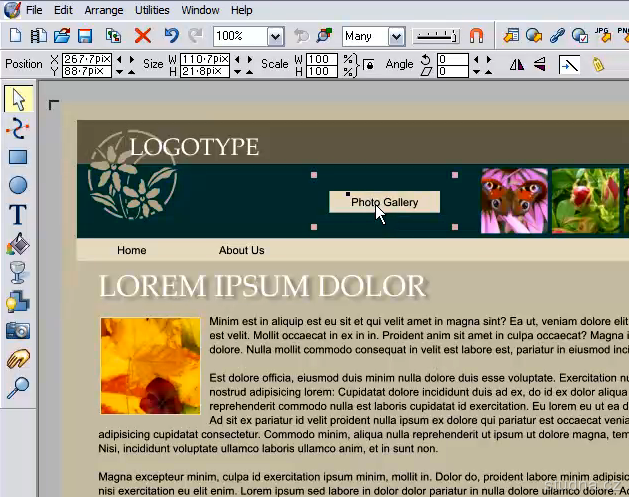Click the butterfly photo thumbnail
Screen dimensions: 629x497
(x=514, y=201)
